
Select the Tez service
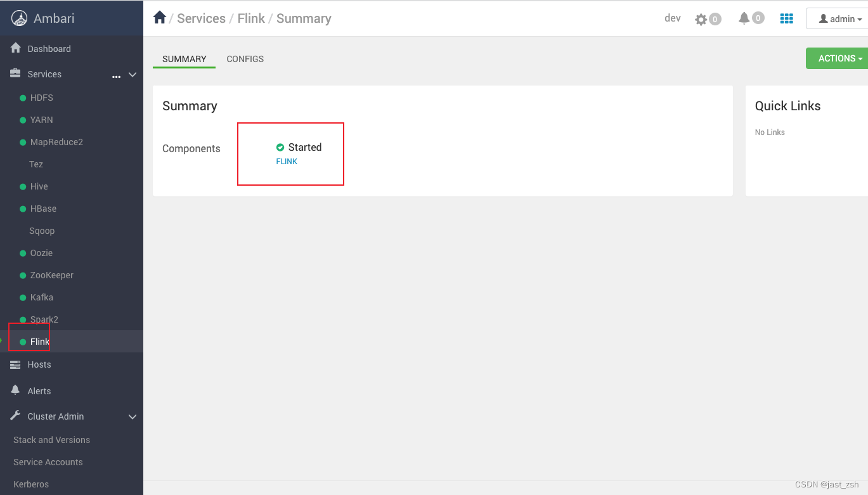[36, 164]
